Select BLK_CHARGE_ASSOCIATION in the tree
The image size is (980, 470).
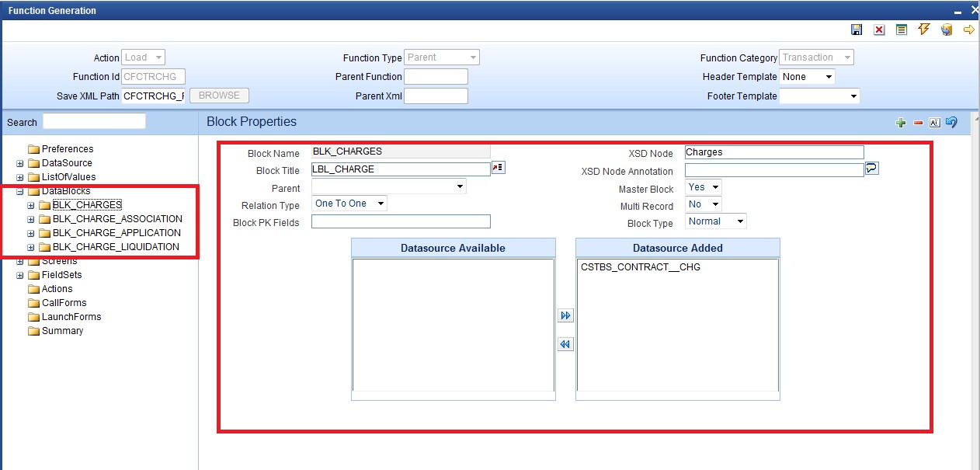[117, 219]
